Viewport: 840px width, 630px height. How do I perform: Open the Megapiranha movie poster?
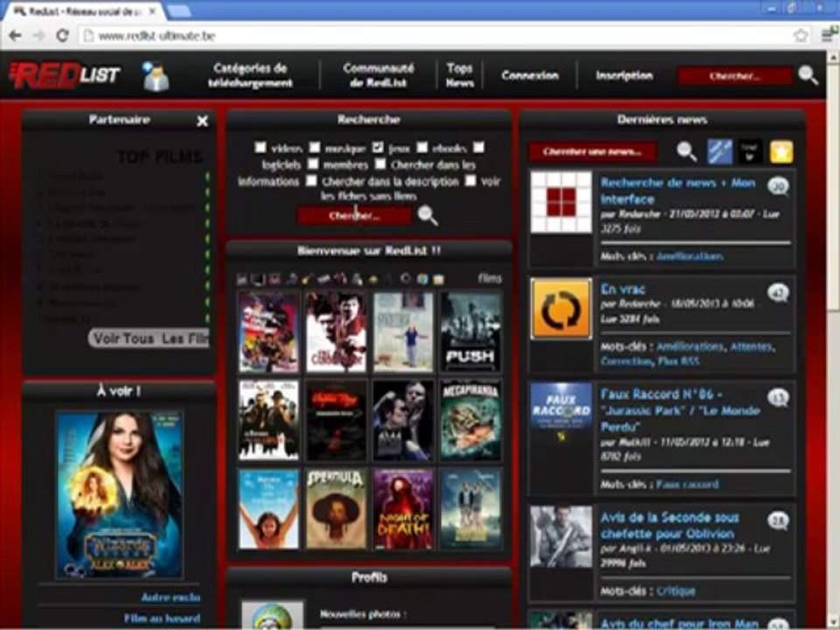pos(471,421)
